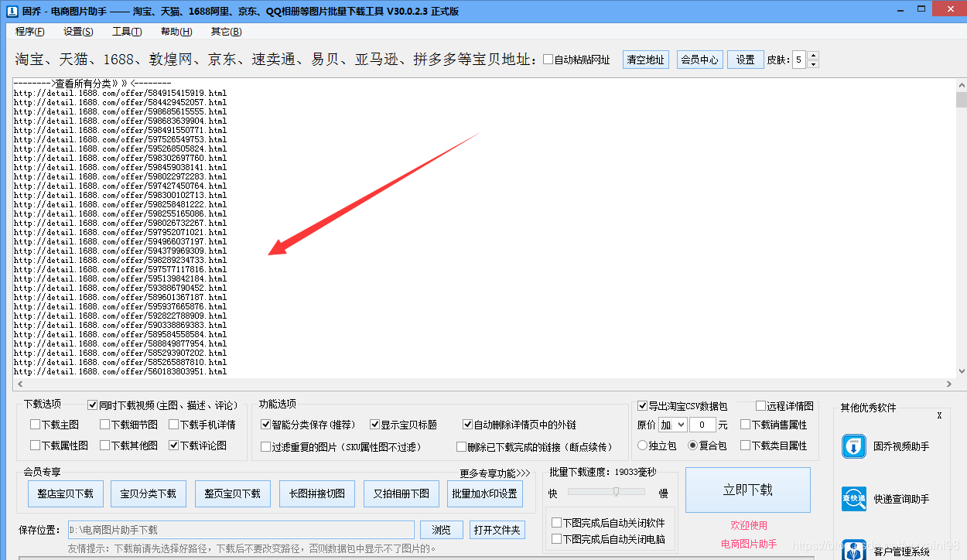Click the 查看所有分类 line in URL list
Image resolution: width=967 pixels, height=560 pixels.
tap(92, 83)
